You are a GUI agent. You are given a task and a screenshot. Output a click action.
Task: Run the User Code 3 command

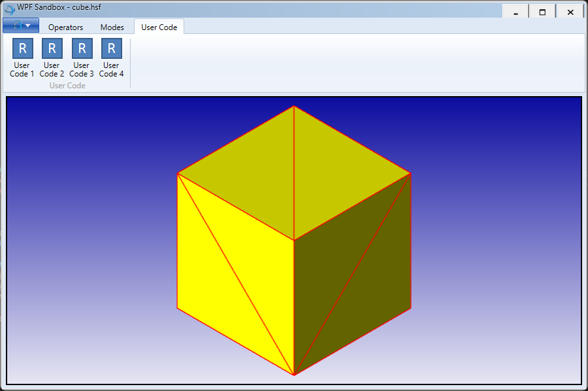coord(81,56)
